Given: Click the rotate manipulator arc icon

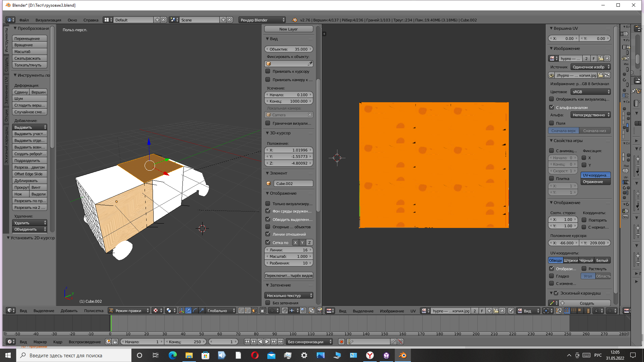Looking at the screenshot, I should coord(195,311).
